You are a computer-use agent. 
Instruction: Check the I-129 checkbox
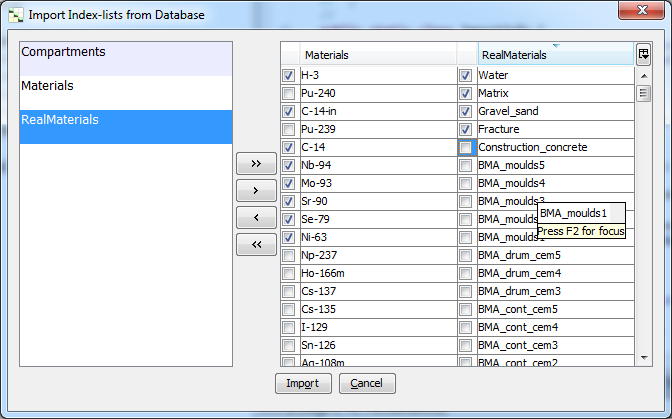pyautogui.click(x=288, y=328)
